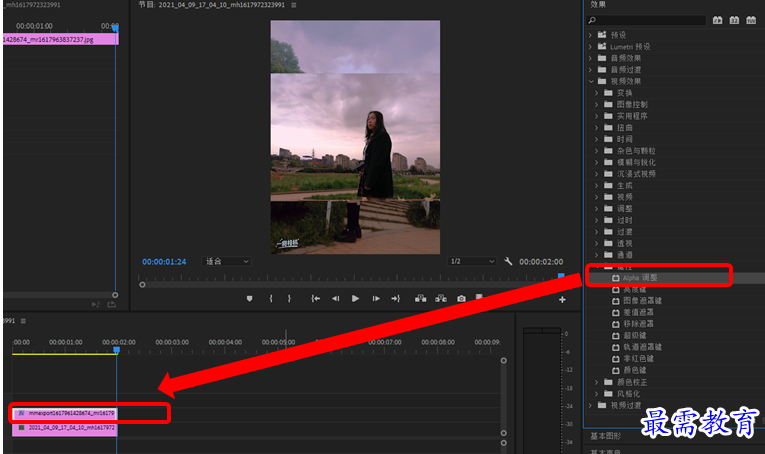Step forward one frame
Screen dimensions: 765x454
(376, 298)
